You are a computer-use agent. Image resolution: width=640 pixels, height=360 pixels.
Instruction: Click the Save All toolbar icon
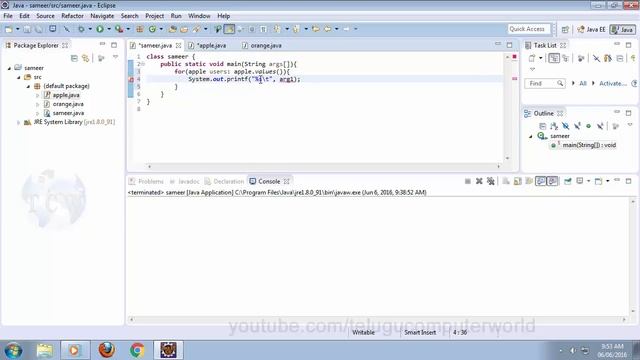tap(39, 29)
